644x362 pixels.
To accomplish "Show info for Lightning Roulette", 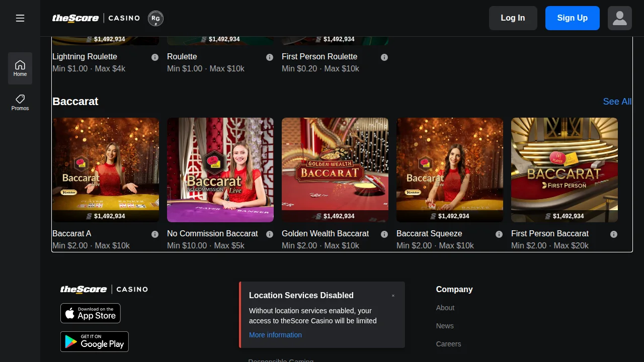I will coord(155,57).
